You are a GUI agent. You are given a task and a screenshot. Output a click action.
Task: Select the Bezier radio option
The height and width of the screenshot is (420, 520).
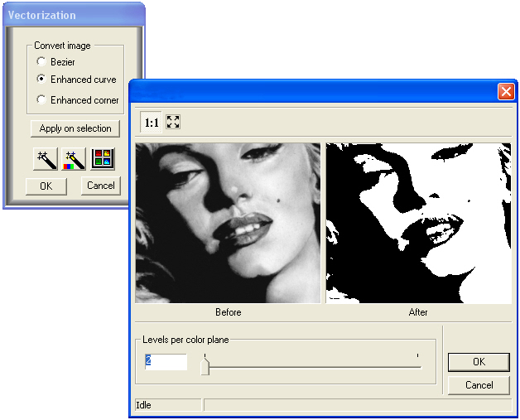coord(41,62)
